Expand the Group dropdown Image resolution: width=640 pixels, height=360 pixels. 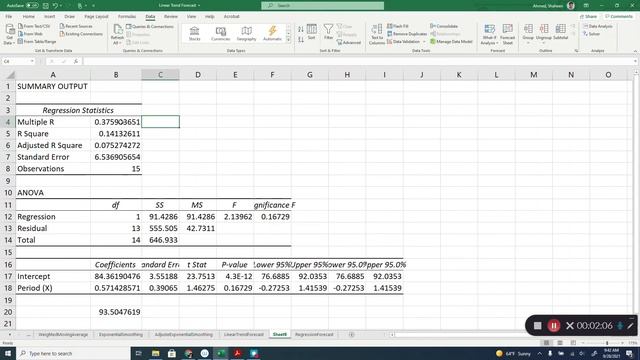tap(528, 43)
